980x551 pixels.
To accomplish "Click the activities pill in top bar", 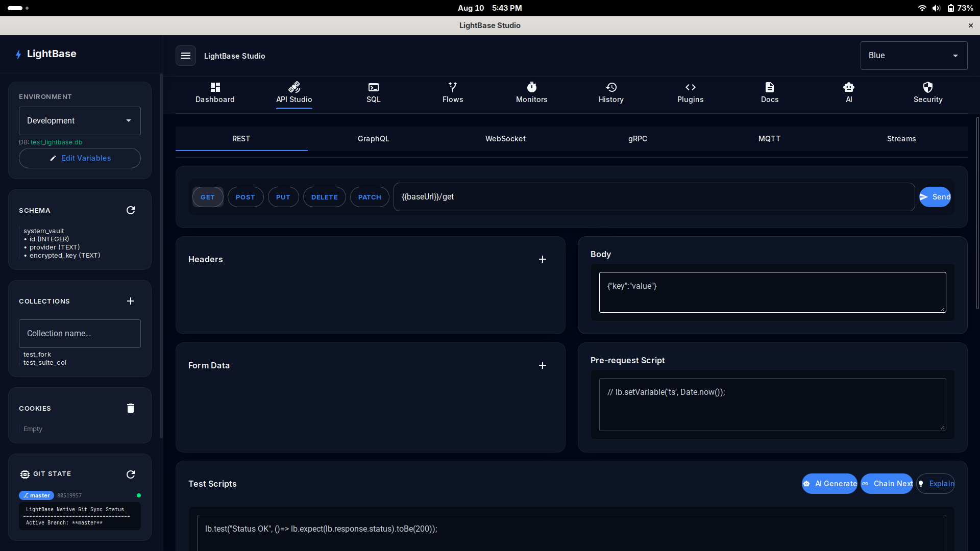I will (15, 8).
